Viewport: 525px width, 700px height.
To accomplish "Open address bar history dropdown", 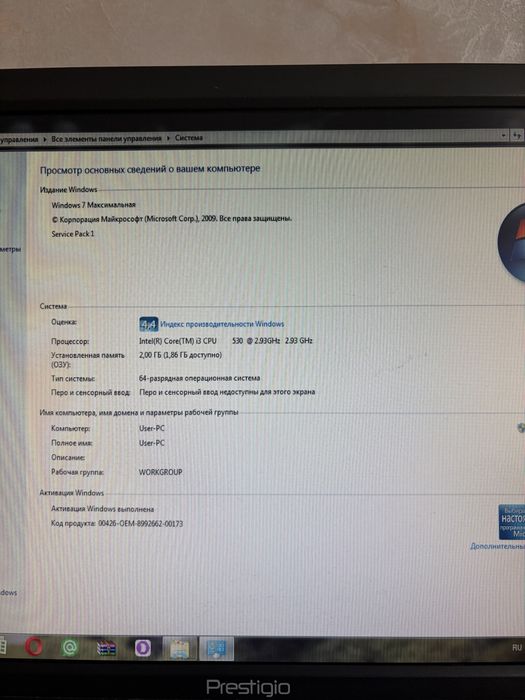I will [504, 135].
